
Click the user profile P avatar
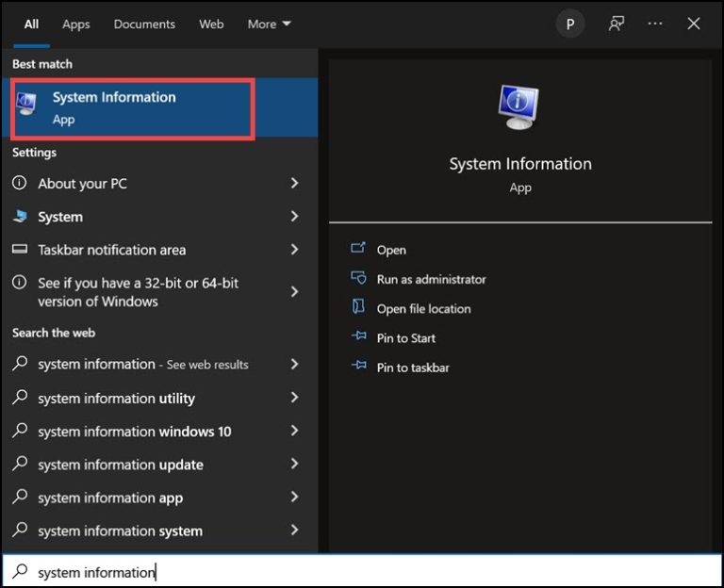click(x=569, y=24)
